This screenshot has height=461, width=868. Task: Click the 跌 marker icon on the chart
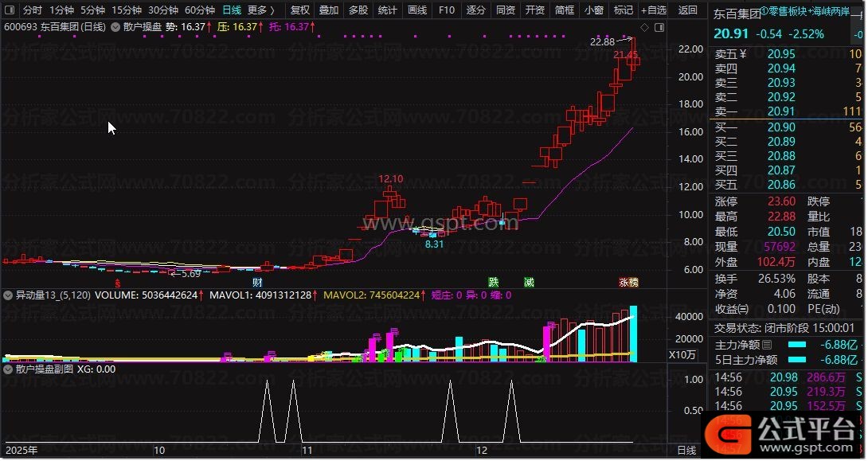tap(494, 283)
